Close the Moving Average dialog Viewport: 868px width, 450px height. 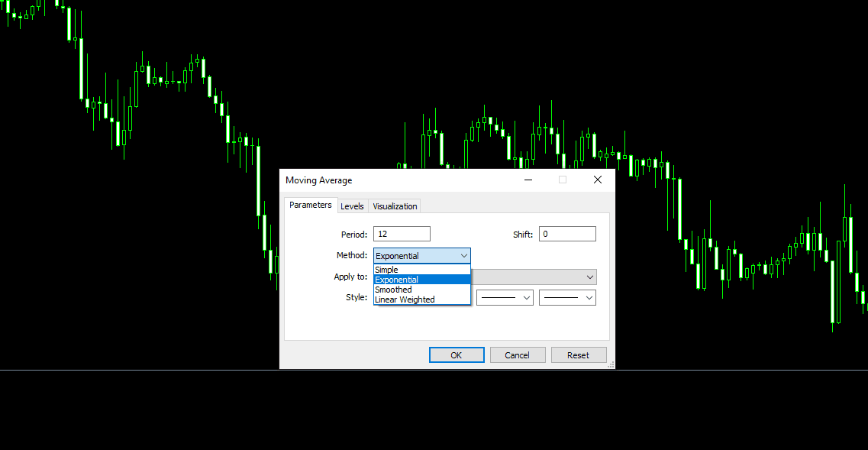597,180
